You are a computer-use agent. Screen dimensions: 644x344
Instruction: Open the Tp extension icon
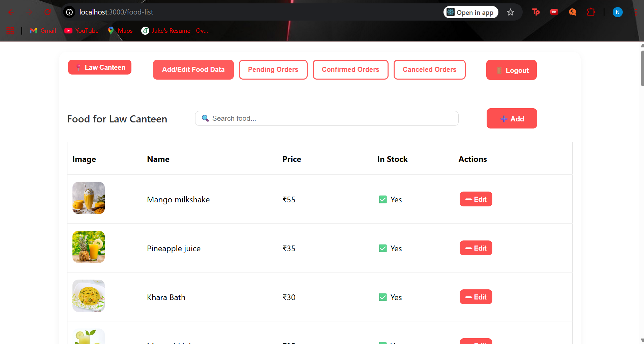click(x=536, y=12)
